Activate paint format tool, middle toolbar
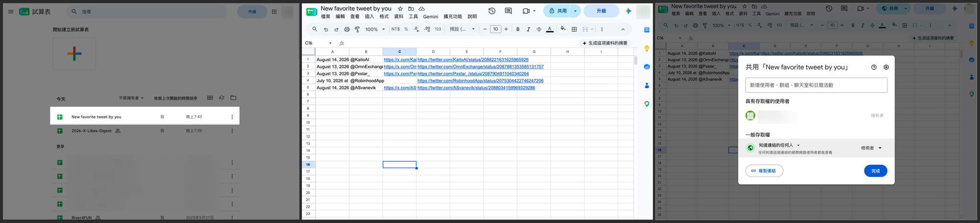Viewport: 980px width, 223px height. click(x=357, y=29)
